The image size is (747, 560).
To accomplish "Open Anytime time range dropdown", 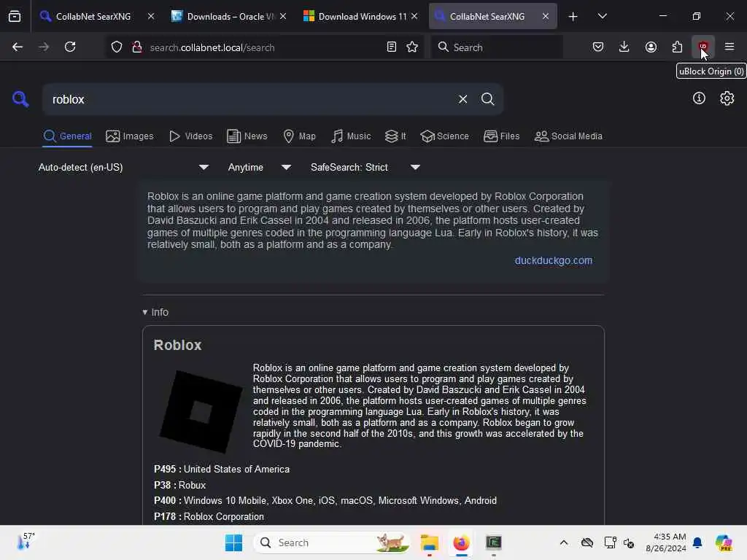I will click(x=259, y=167).
